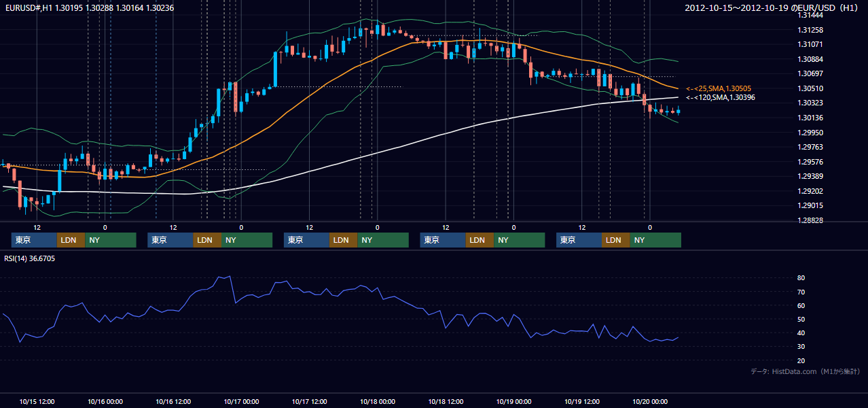The image size is (868, 408).
Task: Click price axis value 1.28828
Action: [810, 220]
